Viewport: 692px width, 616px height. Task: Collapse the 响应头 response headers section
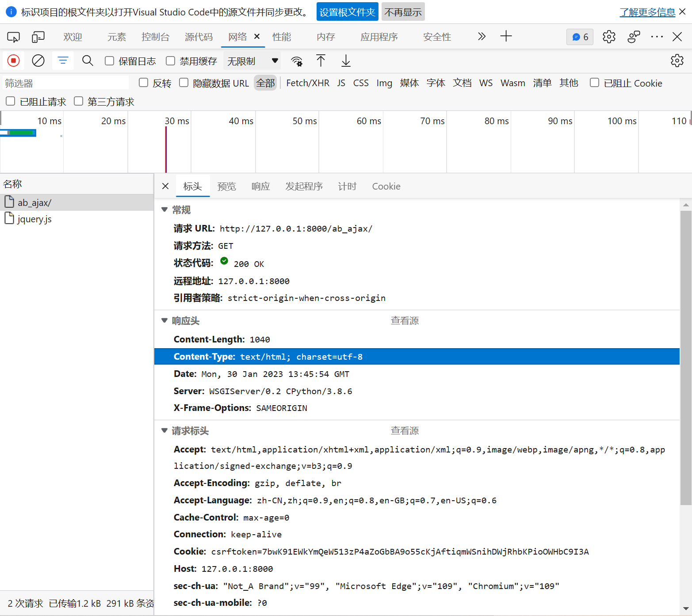pyautogui.click(x=164, y=320)
